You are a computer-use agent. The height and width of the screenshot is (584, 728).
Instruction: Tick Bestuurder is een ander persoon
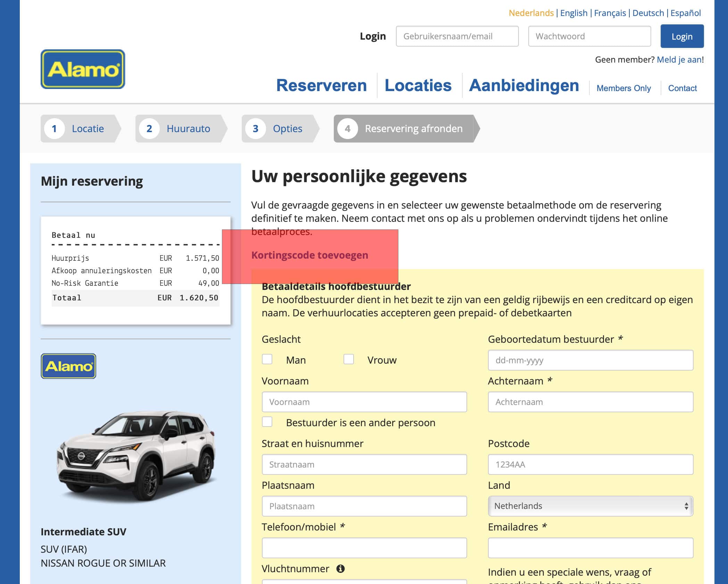[x=267, y=422]
